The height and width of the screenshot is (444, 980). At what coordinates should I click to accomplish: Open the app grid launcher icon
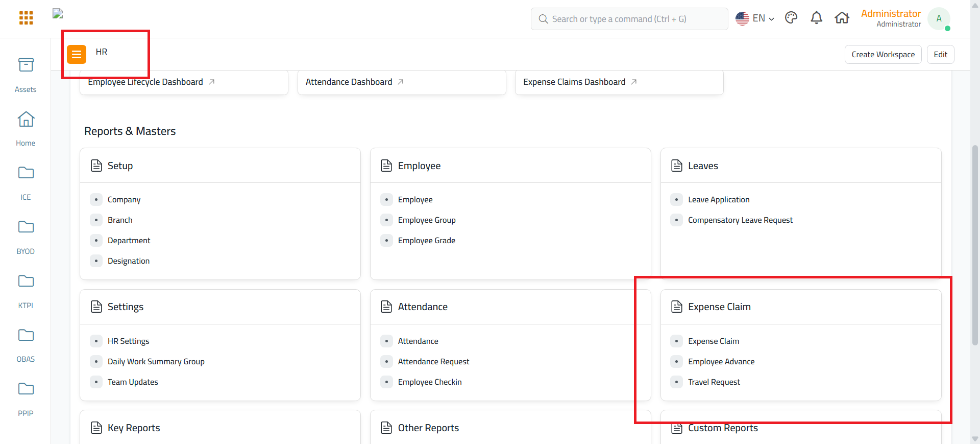[x=26, y=18]
